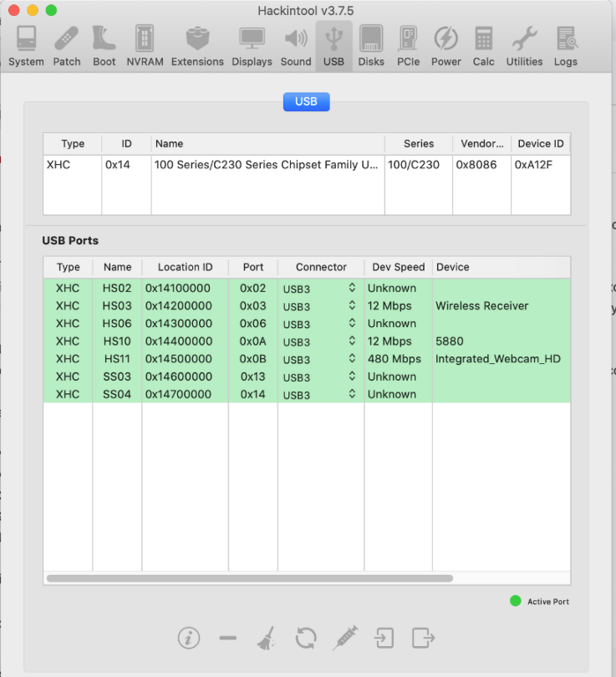This screenshot has height=677, width=616.
Task: Open the Extensions toolbar section
Action: pyautogui.click(x=197, y=46)
